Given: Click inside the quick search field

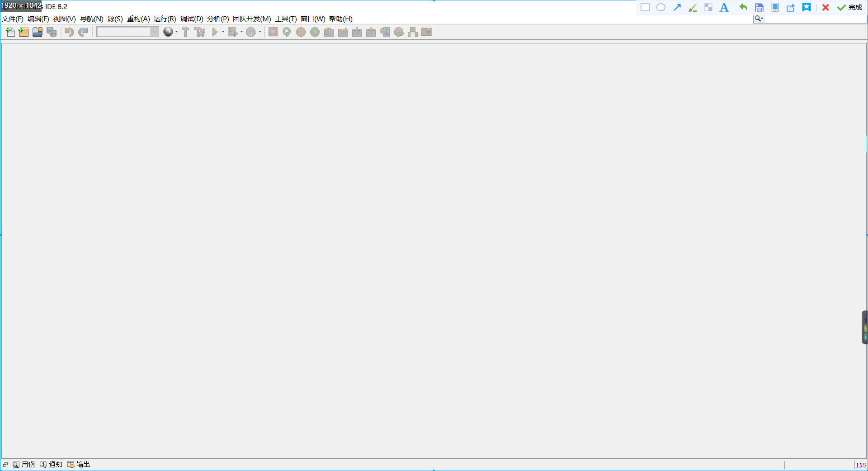Looking at the screenshot, I should coord(815,19).
